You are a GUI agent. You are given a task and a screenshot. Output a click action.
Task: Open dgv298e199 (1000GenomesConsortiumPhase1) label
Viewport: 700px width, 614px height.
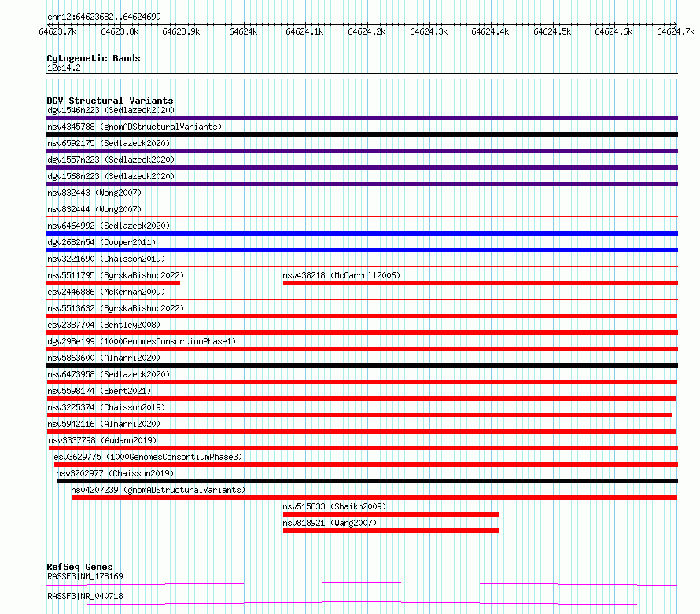142,341
